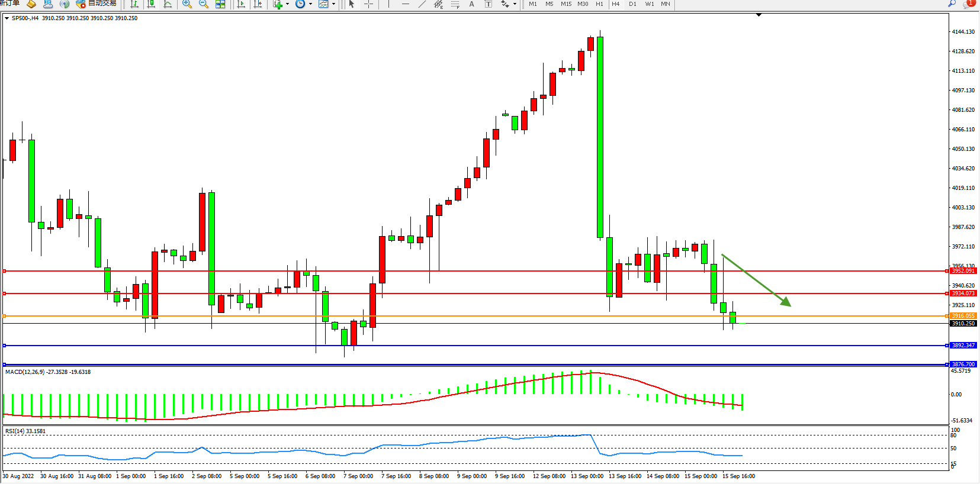Screen dimensions: 980x484
Task: Click the Zoom In magnifier icon
Action: tap(187, 4)
